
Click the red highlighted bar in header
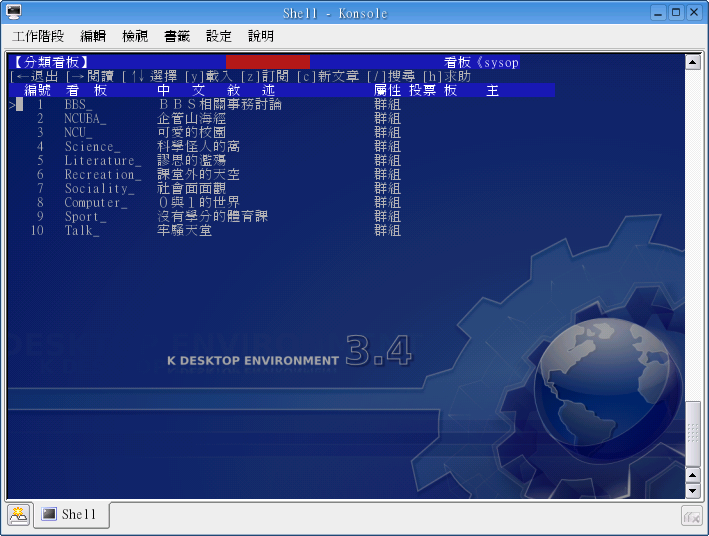click(267, 62)
